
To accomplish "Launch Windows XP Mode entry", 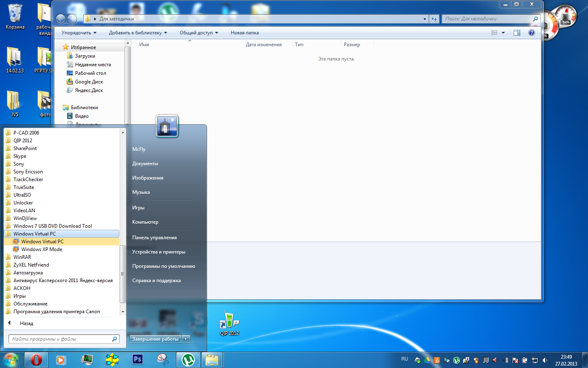I will (62, 249).
